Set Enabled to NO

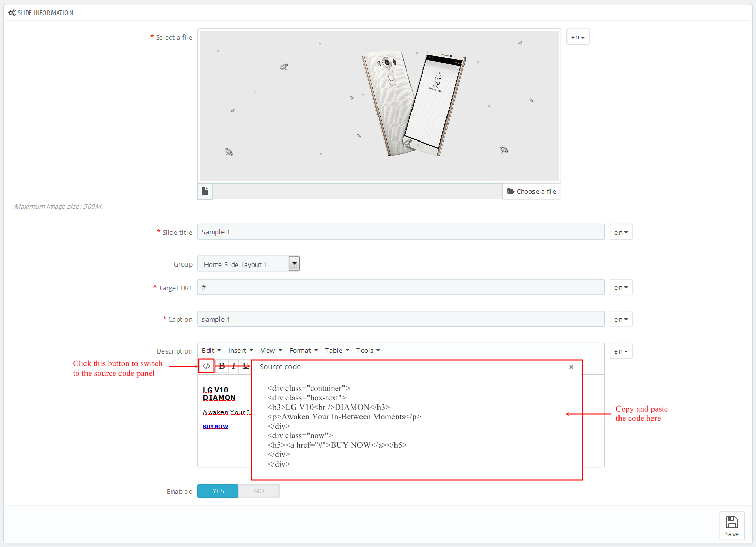click(x=259, y=491)
